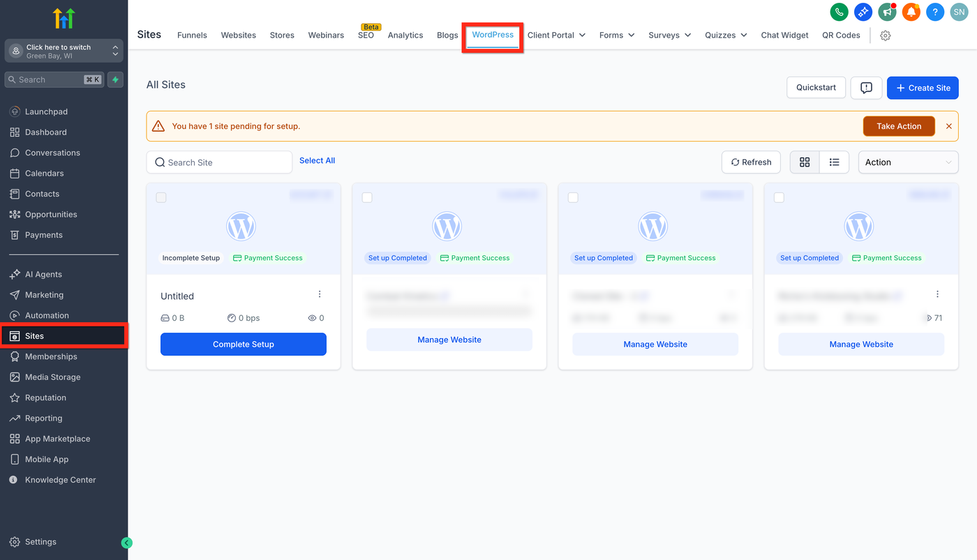This screenshot has width=977, height=560.
Task: Select the Untitled site checkbox
Action: (161, 197)
